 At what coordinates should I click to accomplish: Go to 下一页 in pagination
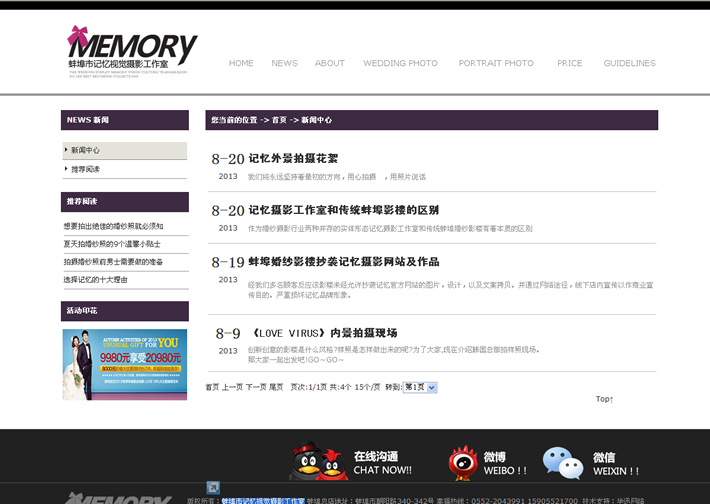256,387
